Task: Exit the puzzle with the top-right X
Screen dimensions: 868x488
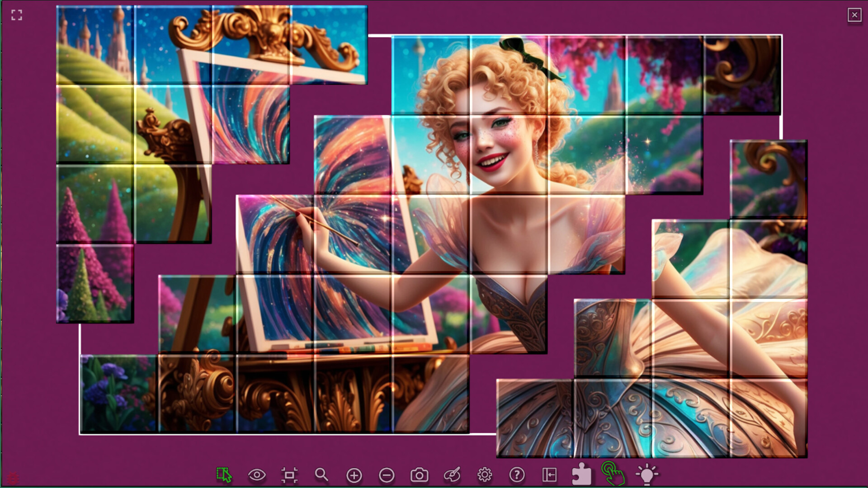Action: [854, 15]
